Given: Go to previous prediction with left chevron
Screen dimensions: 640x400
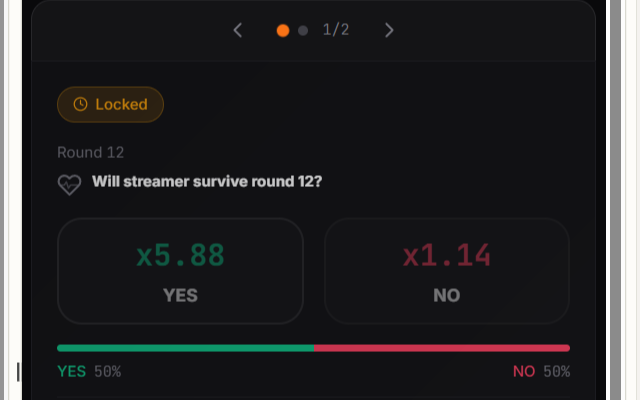Looking at the screenshot, I should 238,30.
